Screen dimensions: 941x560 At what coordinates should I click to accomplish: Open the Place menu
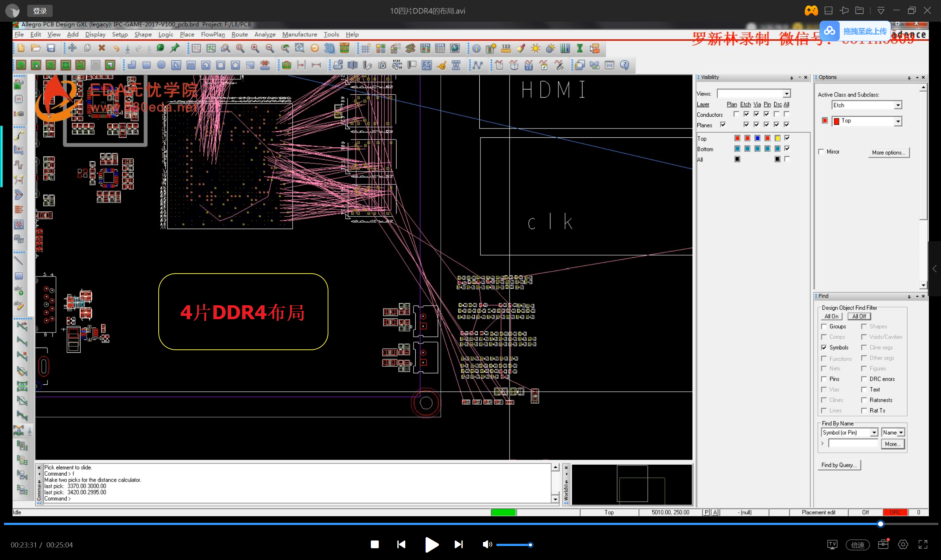click(187, 34)
